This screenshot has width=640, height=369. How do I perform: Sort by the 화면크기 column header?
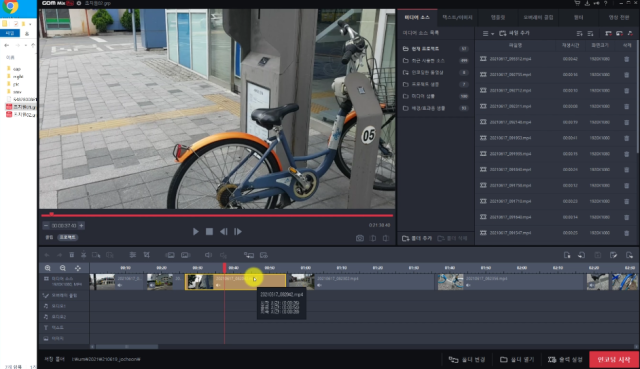tap(600, 45)
